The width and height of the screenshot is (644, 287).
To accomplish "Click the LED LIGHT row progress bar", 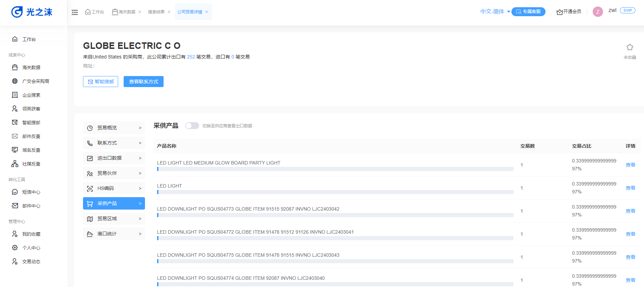I will [335, 192].
